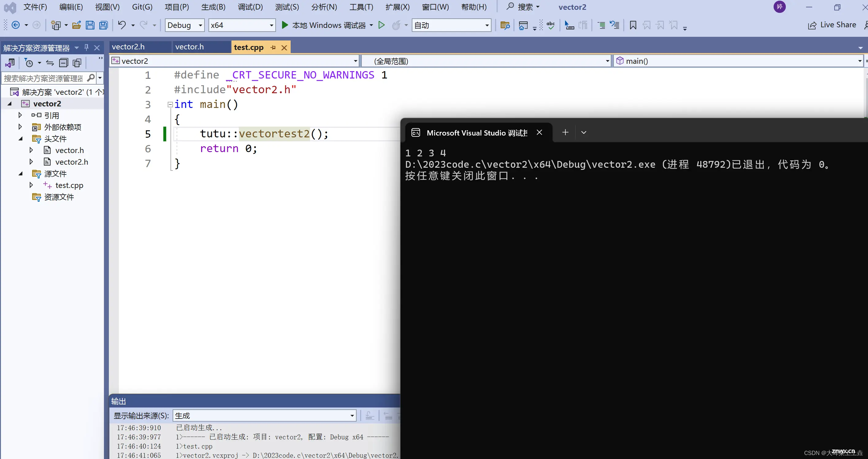Select the vector2 project node
868x459 pixels.
coord(47,104)
